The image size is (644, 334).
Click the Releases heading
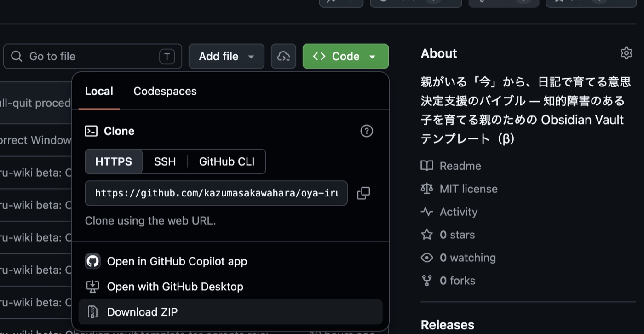click(448, 325)
